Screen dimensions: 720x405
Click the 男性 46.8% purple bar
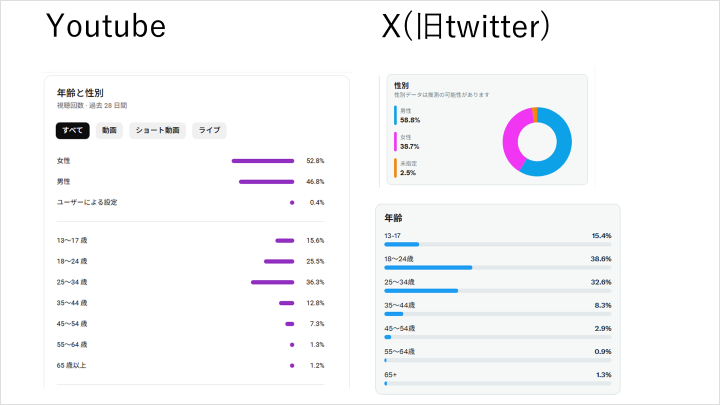tap(266, 181)
